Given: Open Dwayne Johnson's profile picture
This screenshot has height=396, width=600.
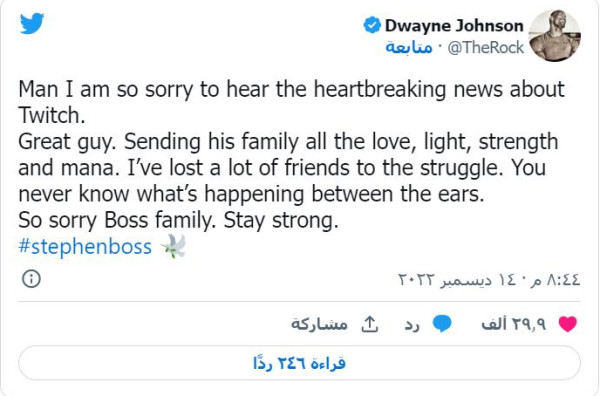Looking at the screenshot, I should pos(555,36).
